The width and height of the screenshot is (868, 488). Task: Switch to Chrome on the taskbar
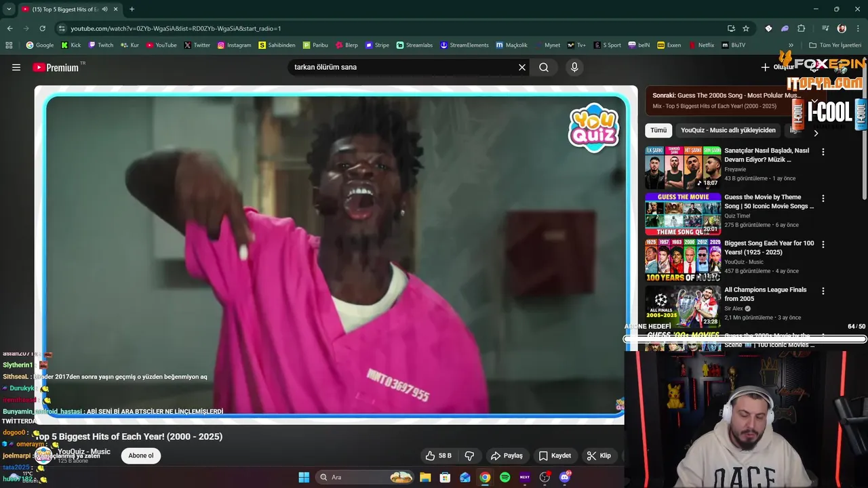[485, 477]
